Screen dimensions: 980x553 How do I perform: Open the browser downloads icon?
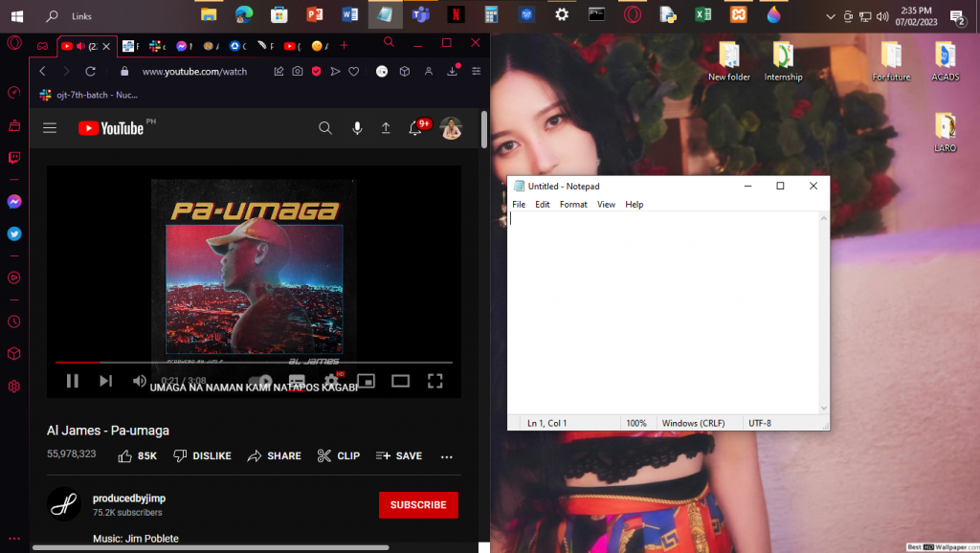point(453,71)
